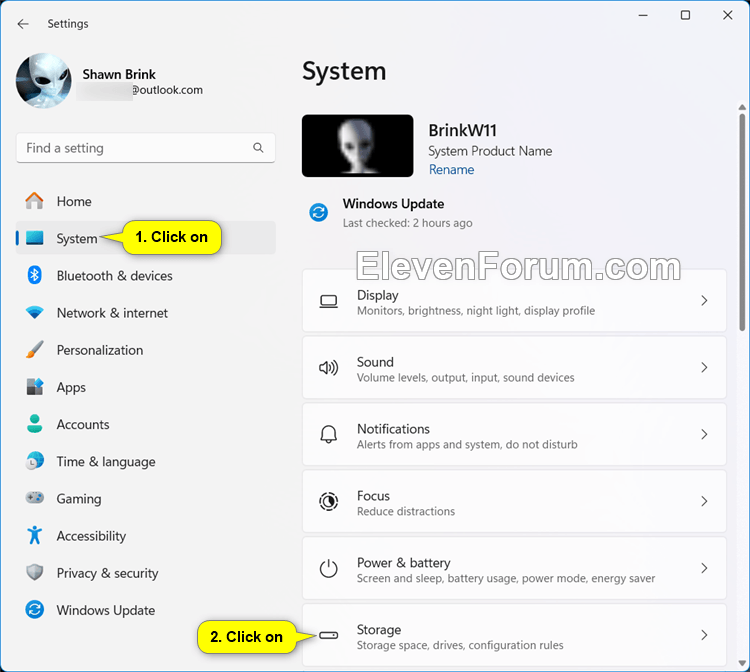Expand Storage via its chevron
The height and width of the screenshot is (672, 750).
click(x=704, y=635)
